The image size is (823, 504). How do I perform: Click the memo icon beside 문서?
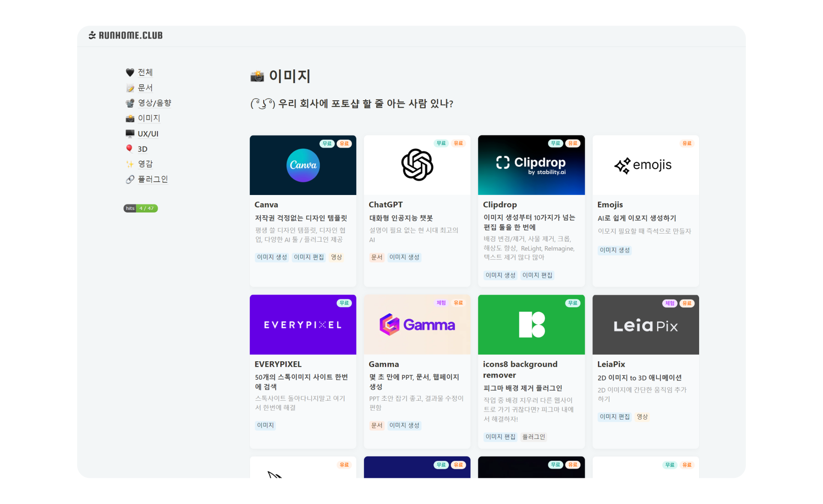tap(130, 88)
